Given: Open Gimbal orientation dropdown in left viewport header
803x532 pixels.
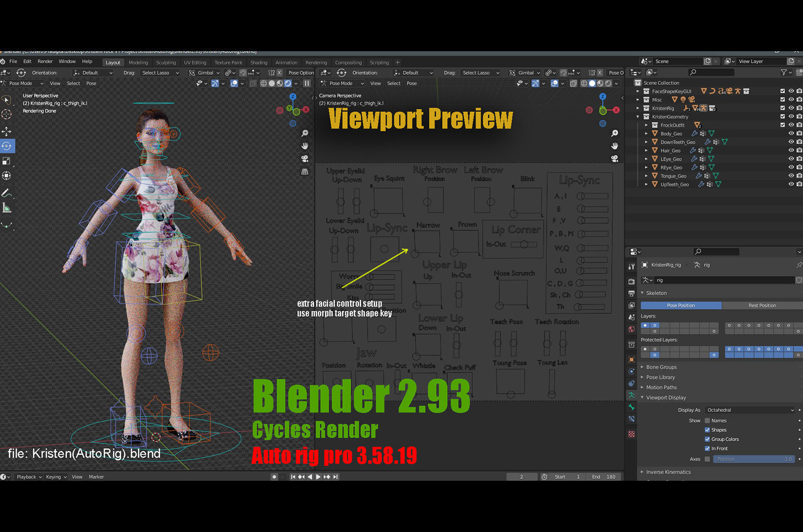Looking at the screenshot, I should coord(204,73).
